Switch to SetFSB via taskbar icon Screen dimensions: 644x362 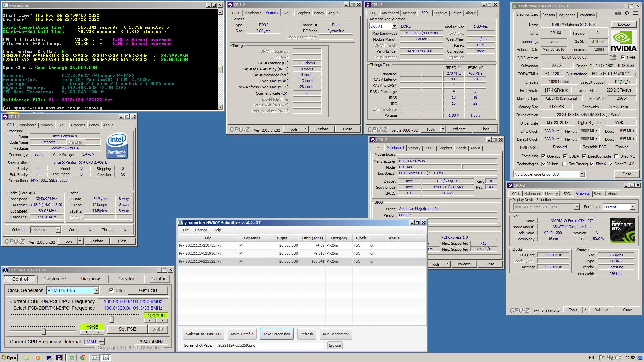pyautogui.click(x=49, y=358)
